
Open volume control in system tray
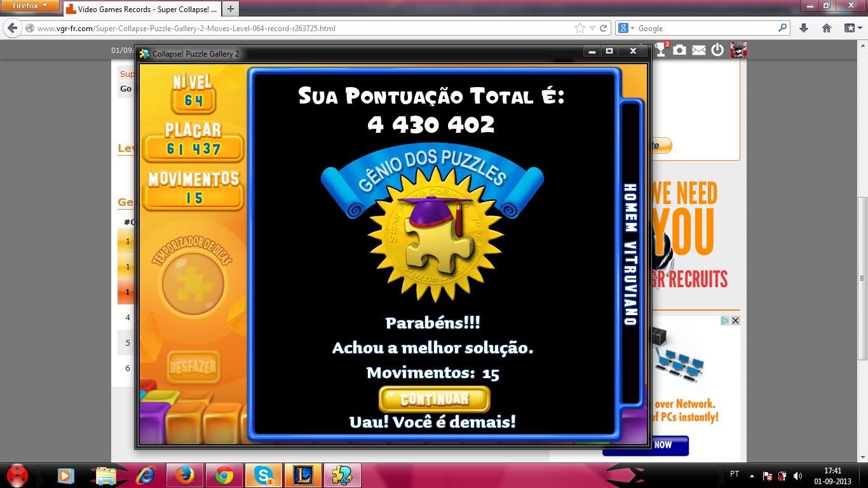click(797, 475)
